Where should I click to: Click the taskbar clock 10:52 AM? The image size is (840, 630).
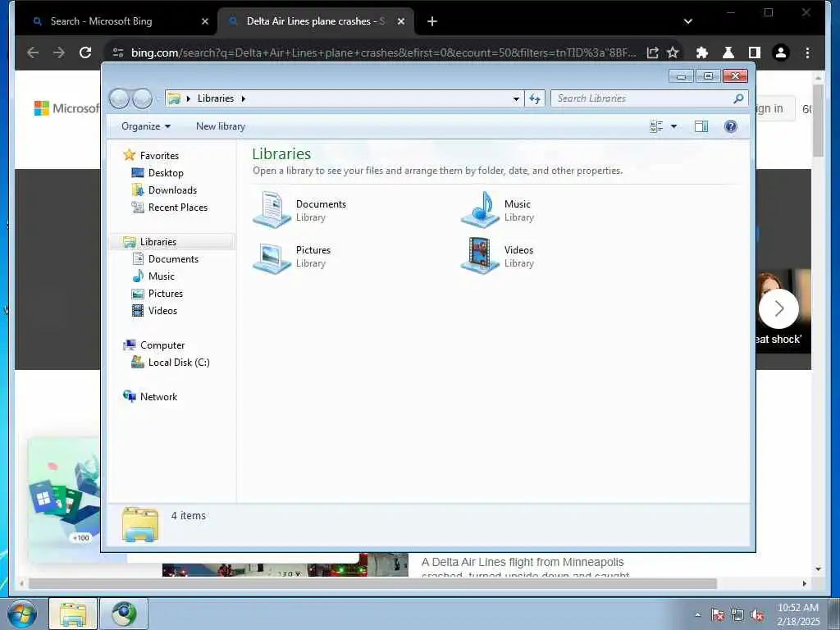[x=797, y=608]
